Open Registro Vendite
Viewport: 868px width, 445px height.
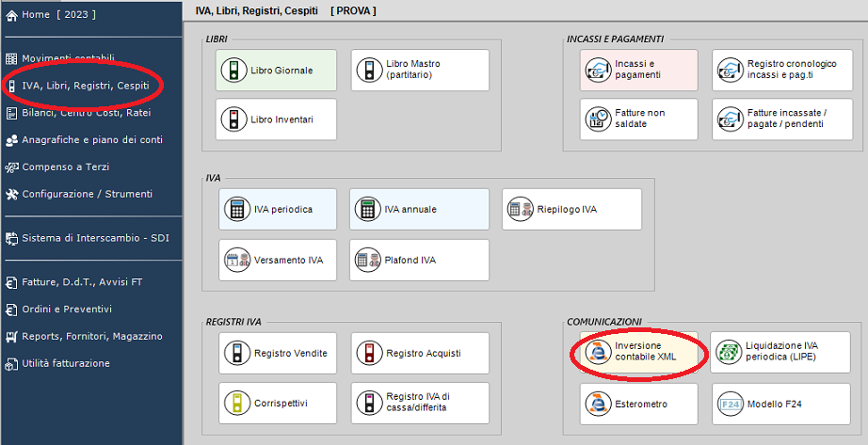click(x=276, y=353)
